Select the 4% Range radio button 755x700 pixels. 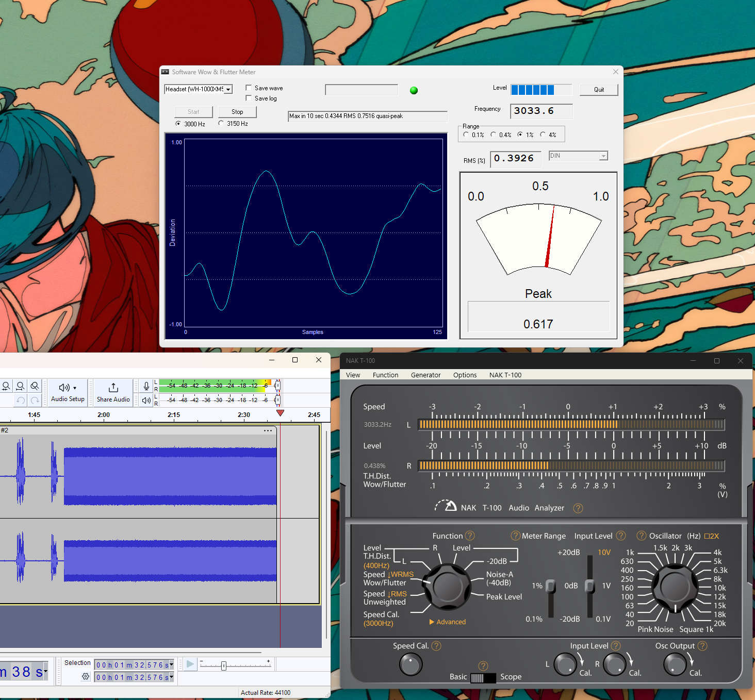coord(543,135)
